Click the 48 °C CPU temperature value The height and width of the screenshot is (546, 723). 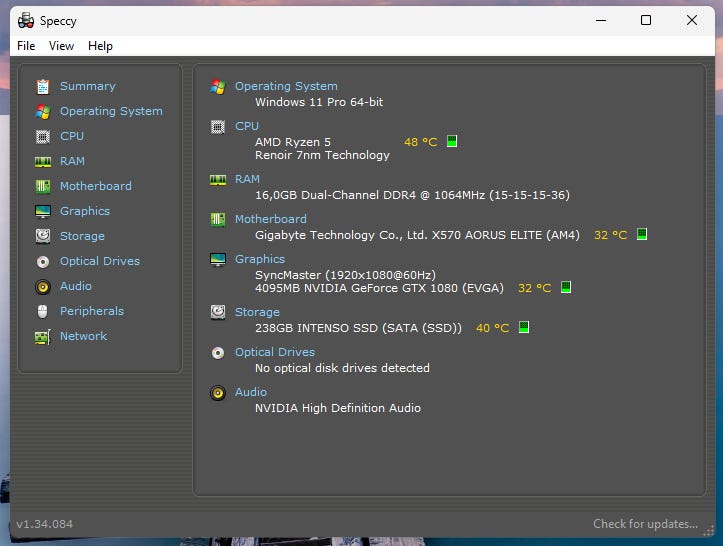point(421,142)
